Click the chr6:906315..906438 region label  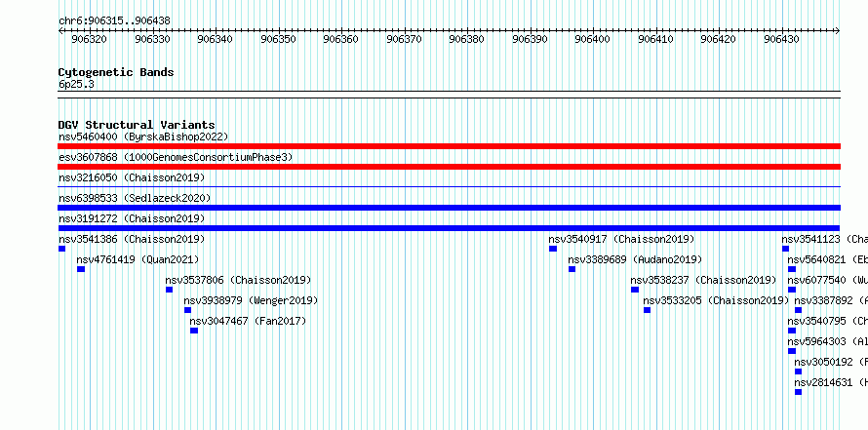coord(114,21)
